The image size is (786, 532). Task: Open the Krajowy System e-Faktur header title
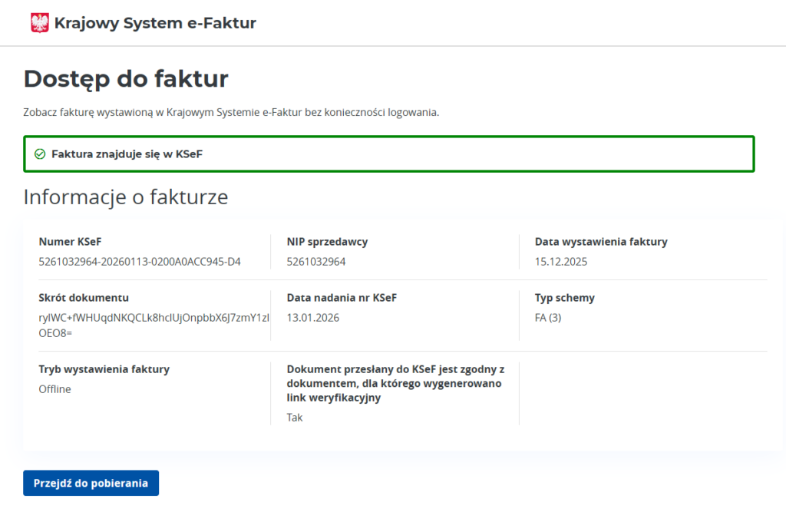pos(155,23)
